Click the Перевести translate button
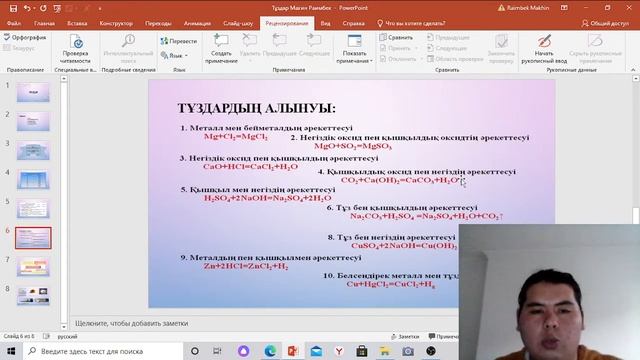Screen dimensions: 640x360 coord(179,41)
